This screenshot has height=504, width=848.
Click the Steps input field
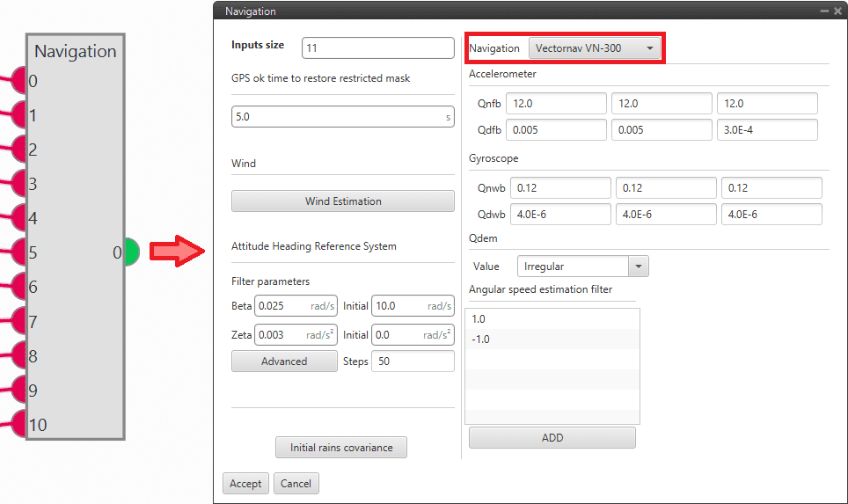[x=412, y=362]
